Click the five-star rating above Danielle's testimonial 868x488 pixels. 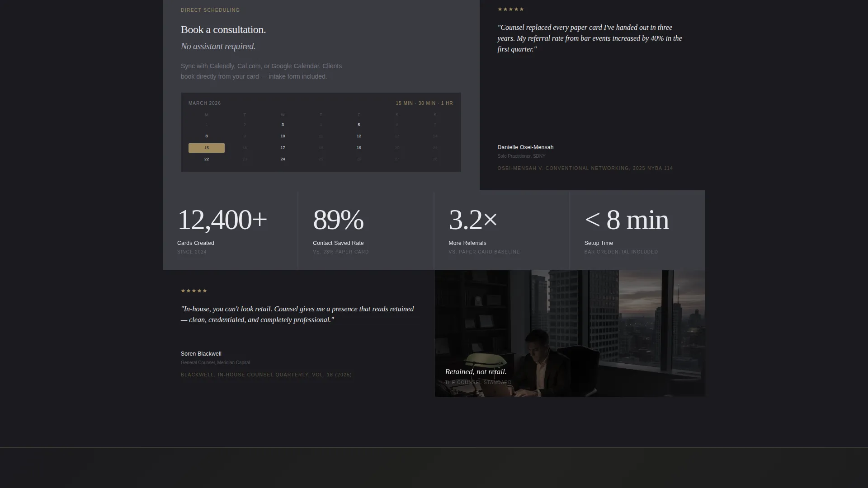pyautogui.click(x=511, y=9)
